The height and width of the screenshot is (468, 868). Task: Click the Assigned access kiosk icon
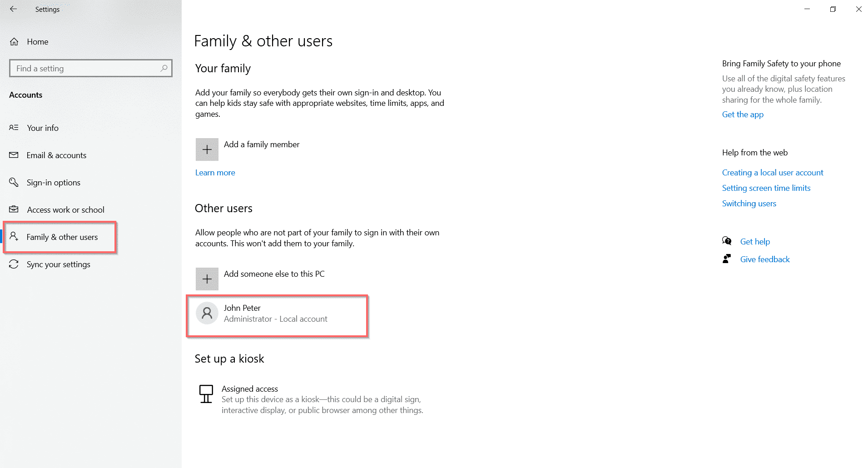(x=206, y=394)
